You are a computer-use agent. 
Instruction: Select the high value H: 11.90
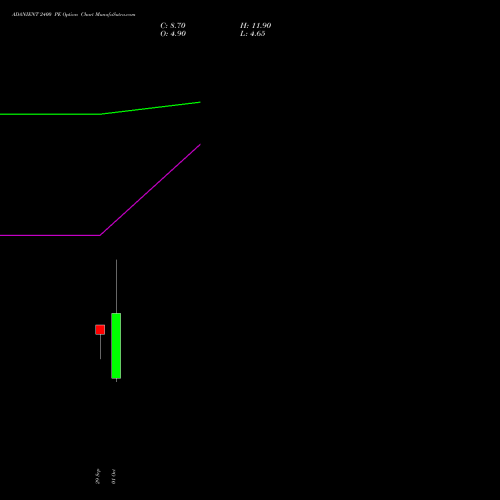255,26
